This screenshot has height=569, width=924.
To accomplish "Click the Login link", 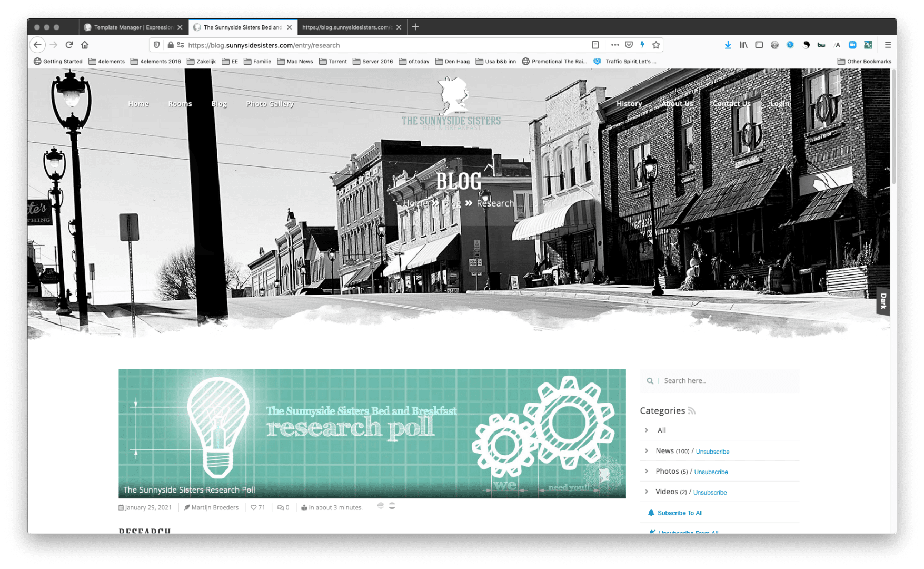I will (780, 104).
